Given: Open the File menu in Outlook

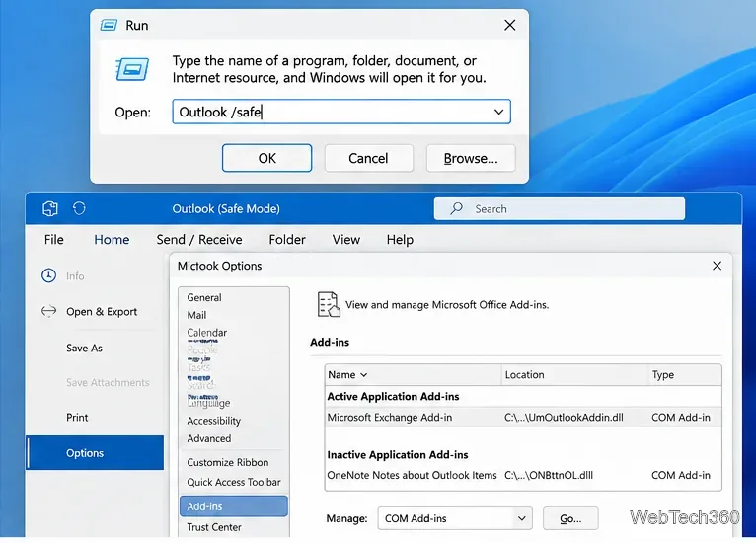Looking at the screenshot, I should (x=54, y=240).
